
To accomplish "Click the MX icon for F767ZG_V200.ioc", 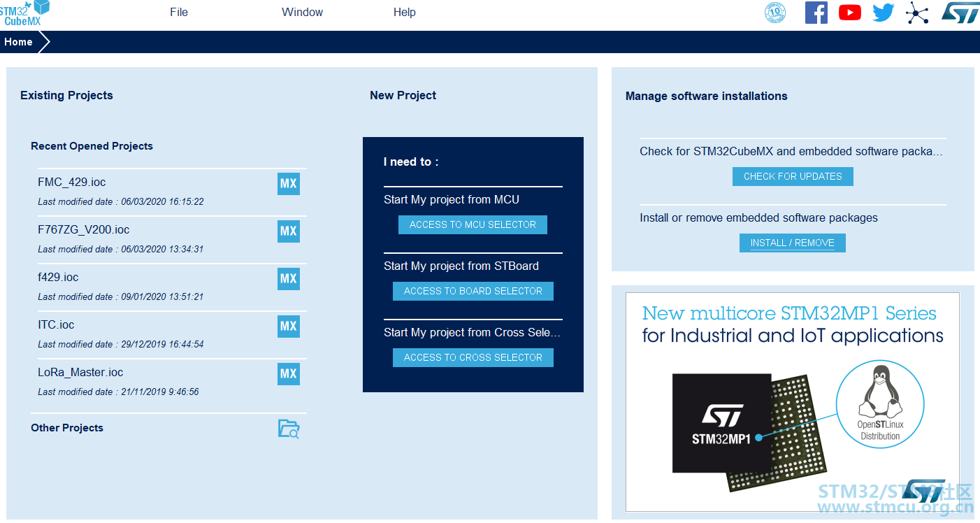I will click(289, 231).
